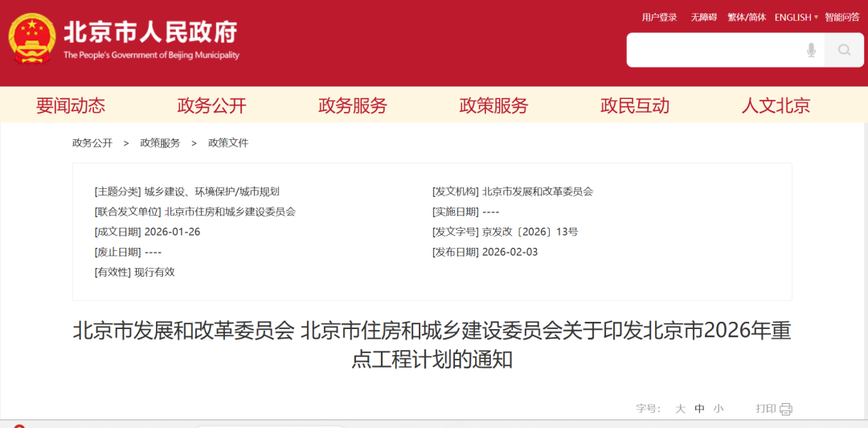Click the microphone voice search icon
The image size is (868, 428).
click(811, 51)
